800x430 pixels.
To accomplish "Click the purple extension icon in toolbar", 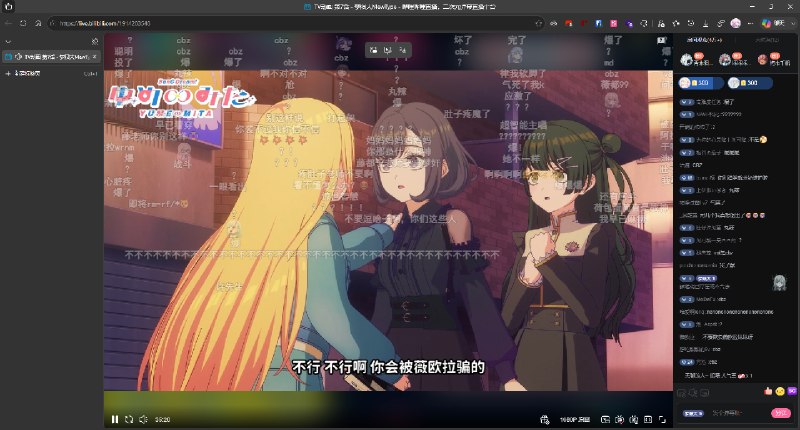I will tap(629, 23).
